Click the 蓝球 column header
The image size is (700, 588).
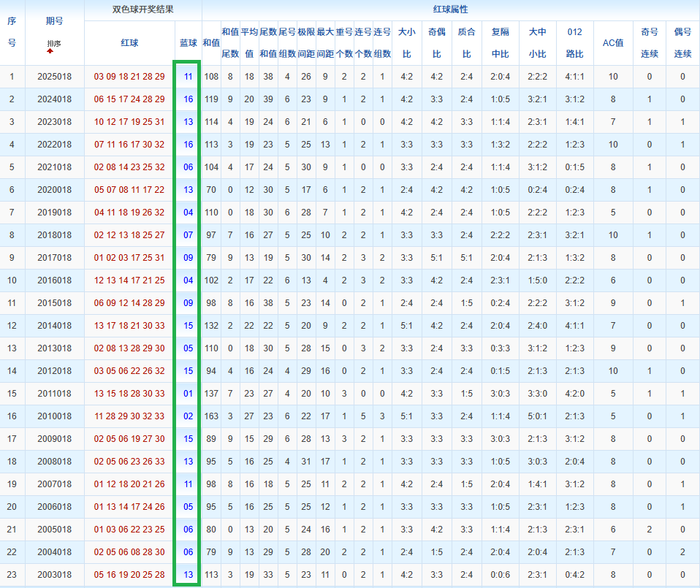click(188, 43)
